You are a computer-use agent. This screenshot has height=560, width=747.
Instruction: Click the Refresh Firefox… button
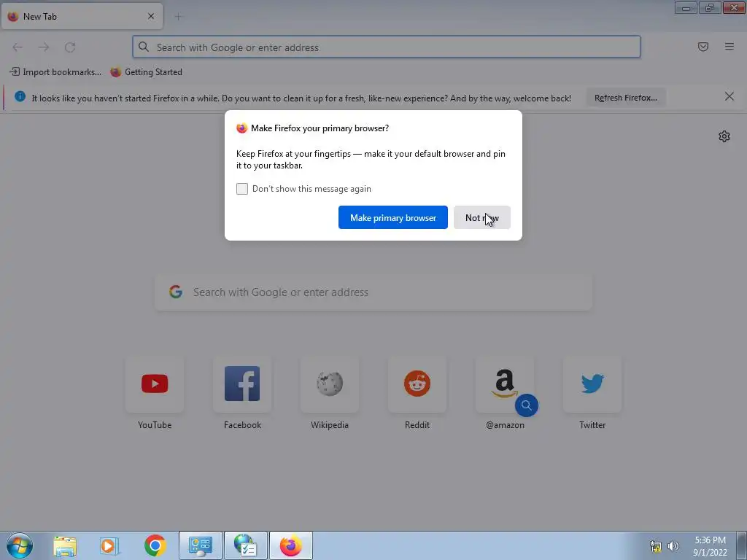(625, 98)
